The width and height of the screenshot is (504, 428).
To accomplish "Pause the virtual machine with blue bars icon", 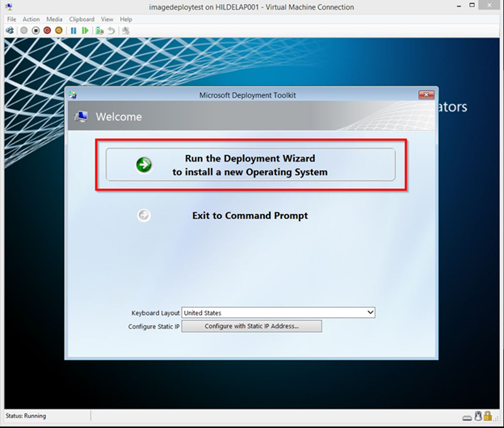I will tap(73, 31).
